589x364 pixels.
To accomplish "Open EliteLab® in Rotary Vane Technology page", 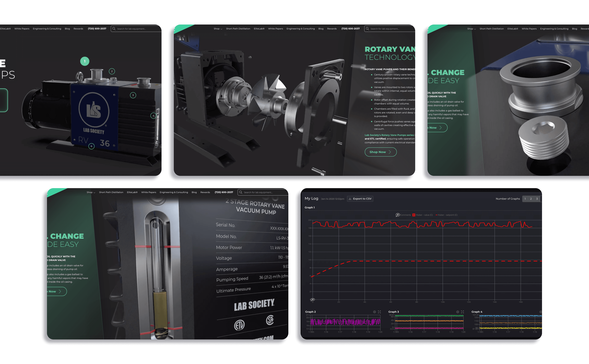I will [x=259, y=29].
